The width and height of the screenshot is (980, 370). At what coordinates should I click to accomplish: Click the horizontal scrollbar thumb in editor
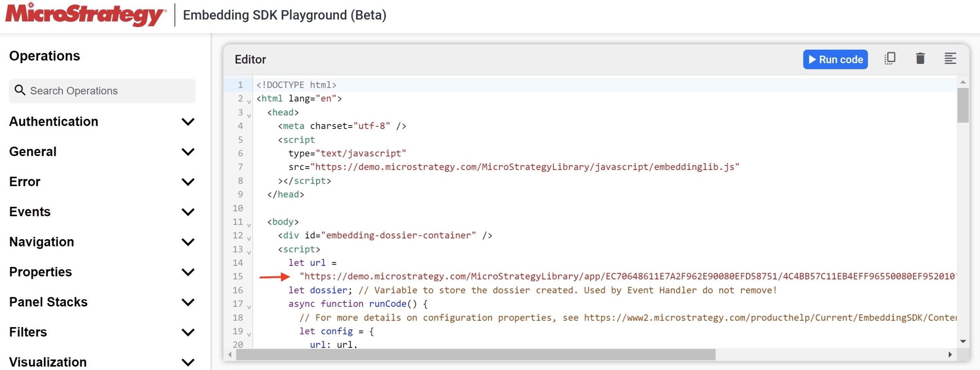pyautogui.click(x=475, y=355)
